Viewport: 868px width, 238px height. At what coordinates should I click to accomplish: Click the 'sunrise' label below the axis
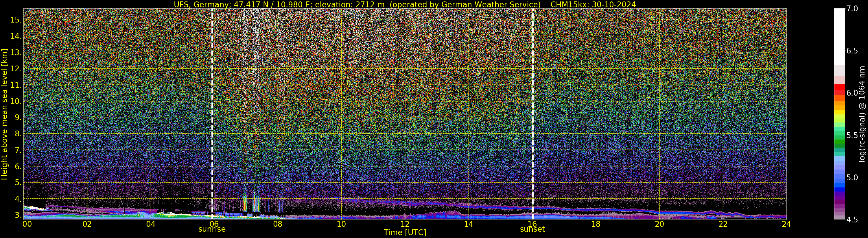[x=212, y=229]
